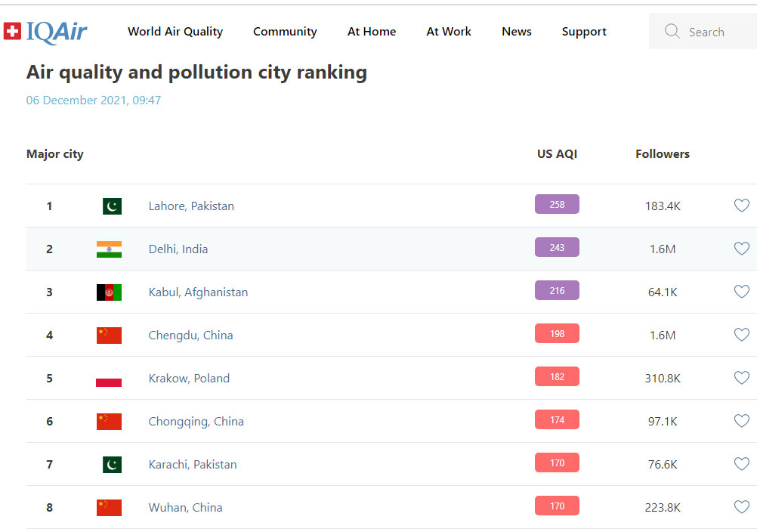Open the Community menu
This screenshot has width=757, height=532.
tap(285, 32)
